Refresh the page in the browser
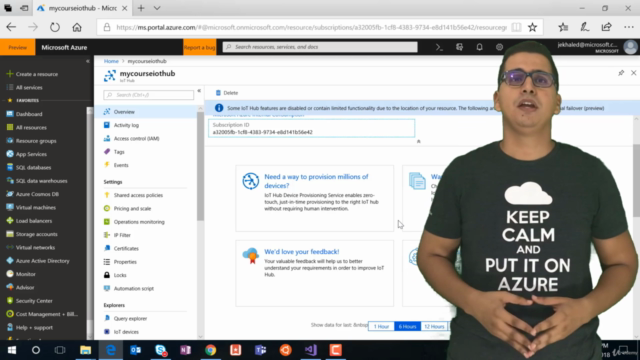This screenshot has height=360, width=640. [x=55, y=27]
